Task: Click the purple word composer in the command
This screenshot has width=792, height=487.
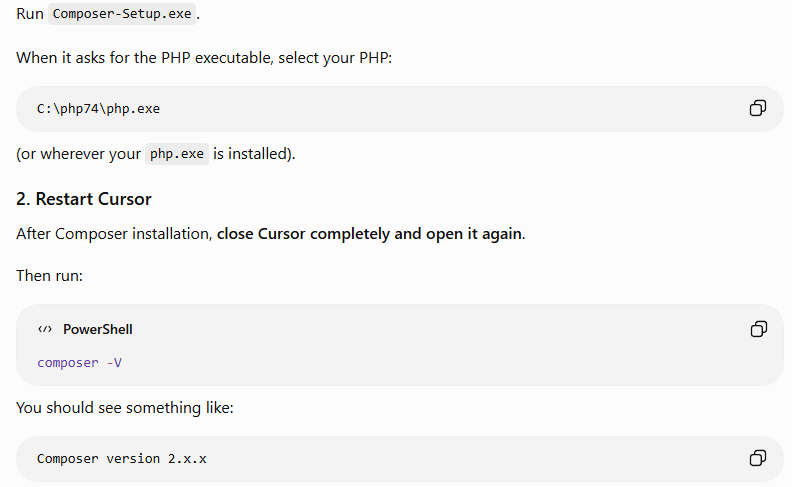Action: (68, 363)
